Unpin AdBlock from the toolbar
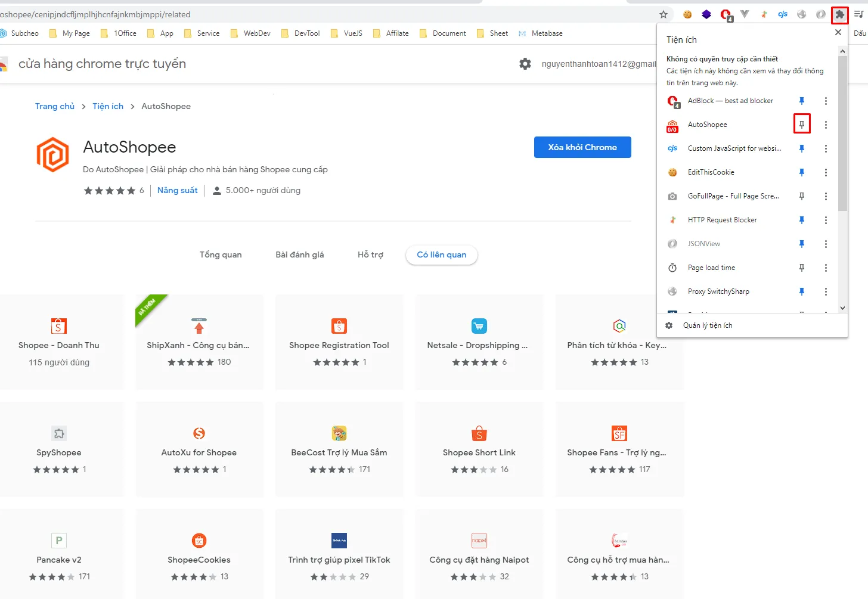 tap(802, 101)
